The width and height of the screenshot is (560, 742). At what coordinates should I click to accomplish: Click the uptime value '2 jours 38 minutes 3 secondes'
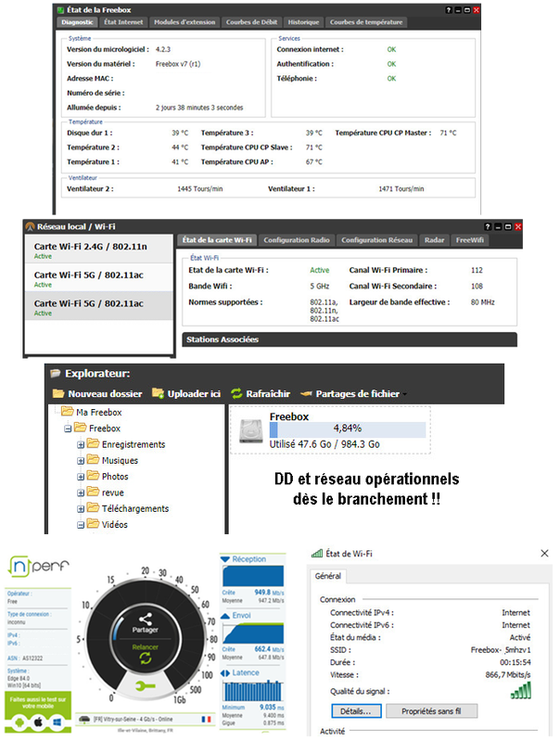point(199,108)
